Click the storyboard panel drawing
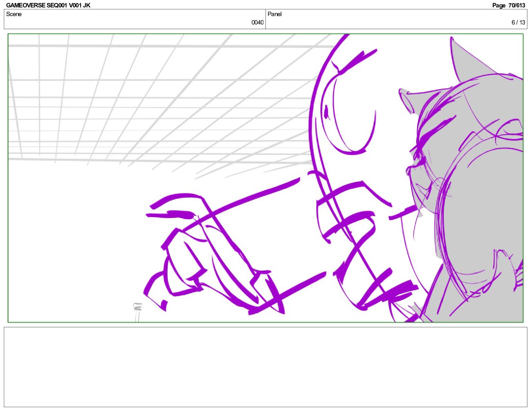 (x=265, y=178)
